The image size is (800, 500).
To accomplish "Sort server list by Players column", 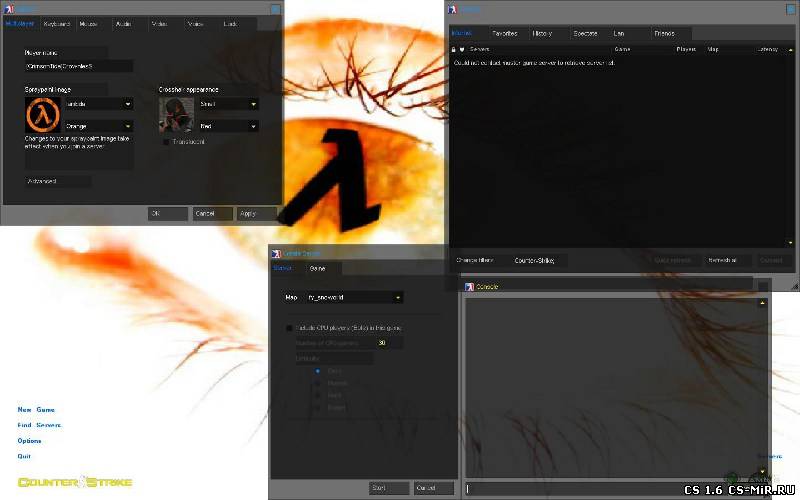I will [x=689, y=49].
